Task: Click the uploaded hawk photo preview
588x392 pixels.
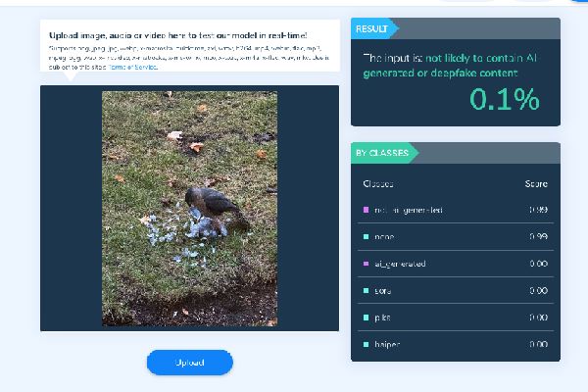Action: (190, 209)
